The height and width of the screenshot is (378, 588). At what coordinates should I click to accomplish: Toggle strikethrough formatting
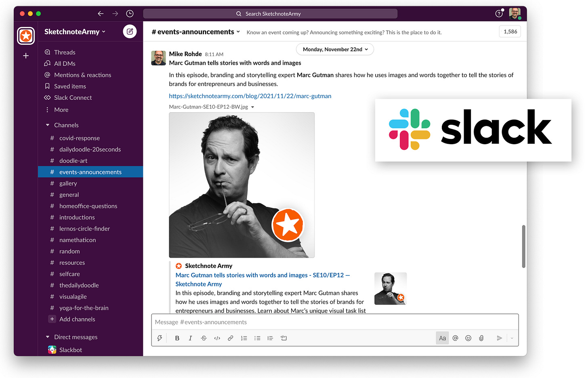(x=204, y=338)
